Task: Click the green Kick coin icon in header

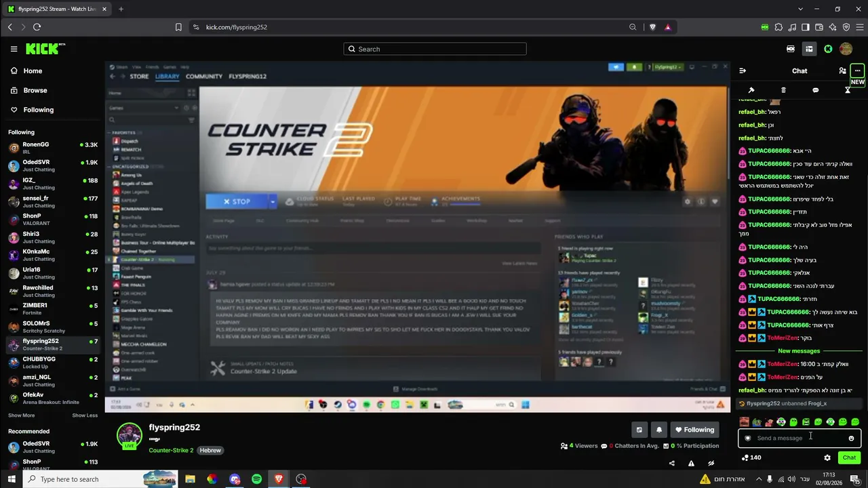Action: [x=828, y=49]
